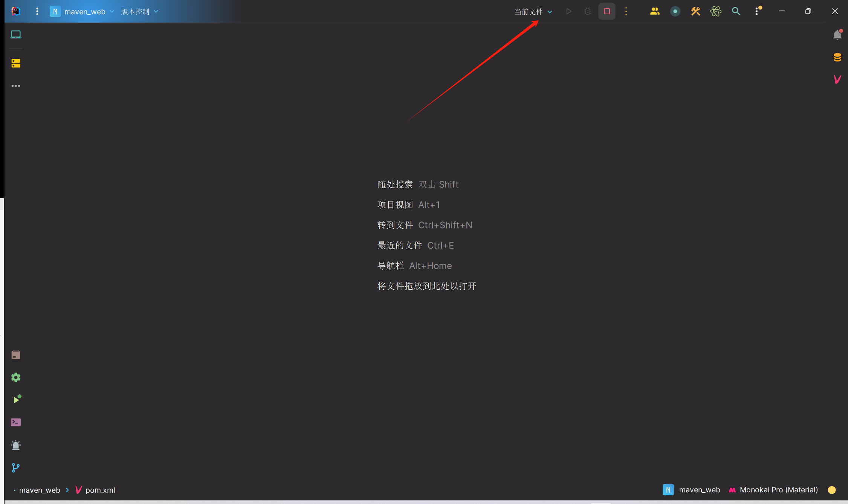Click the Run play icon

[569, 11]
